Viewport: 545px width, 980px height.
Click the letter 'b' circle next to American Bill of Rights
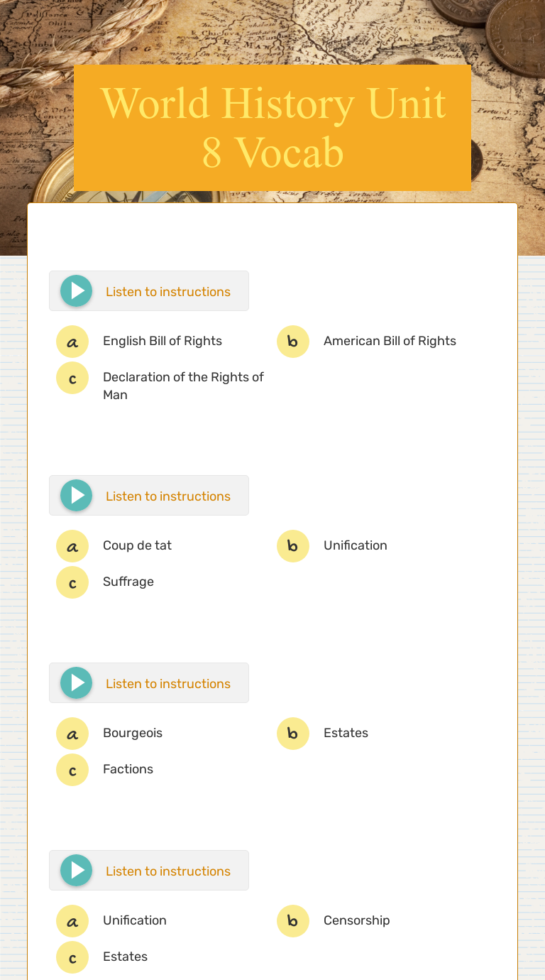pos(293,342)
